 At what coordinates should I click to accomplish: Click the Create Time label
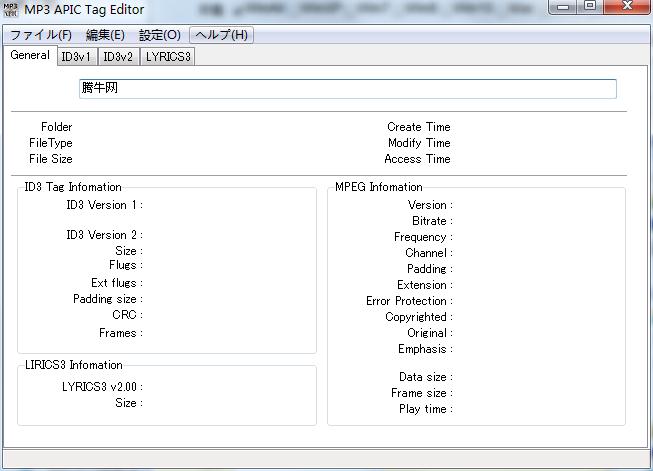(x=419, y=127)
